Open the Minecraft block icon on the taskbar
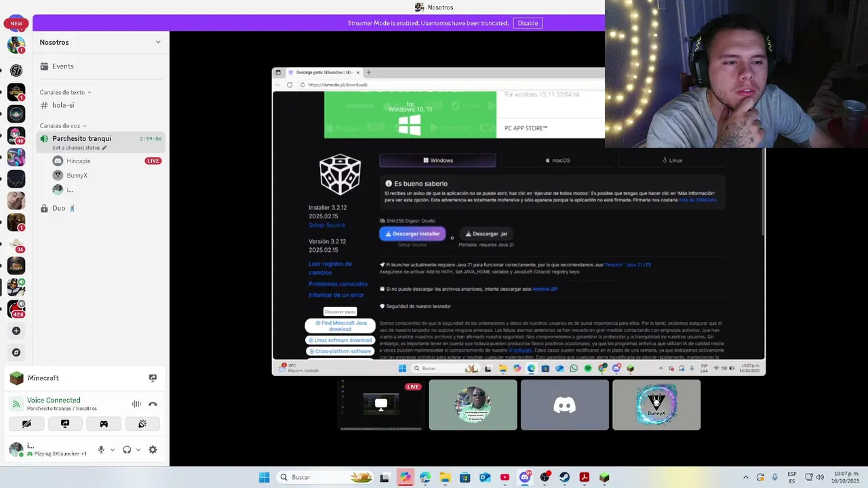 click(604, 477)
